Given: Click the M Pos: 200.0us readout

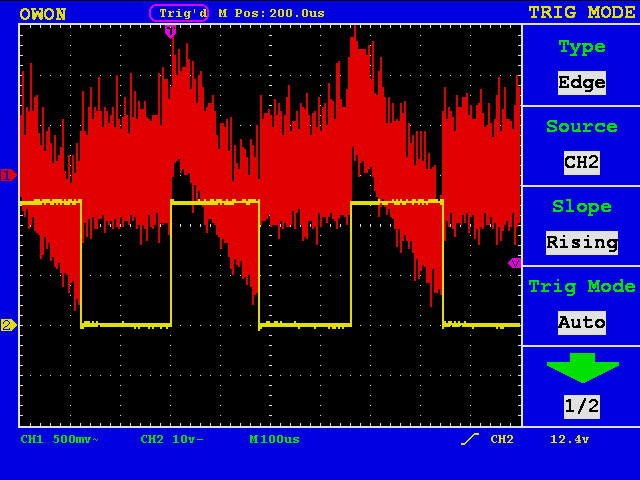Looking at the screenshot, I should click(271, 13).
